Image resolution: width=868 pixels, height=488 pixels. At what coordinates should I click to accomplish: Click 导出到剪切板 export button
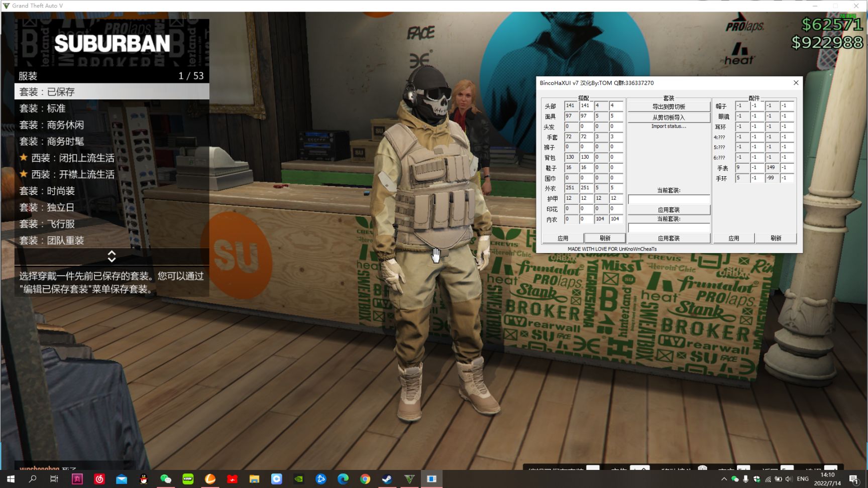669,107
